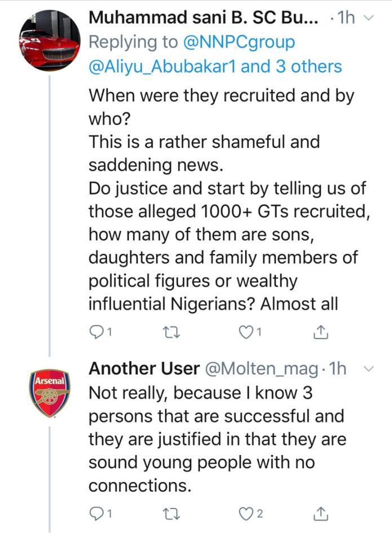This screenshot has height=540, width=392.
Task: Share Muhammad sani's tweet
Action: [320, 333]
